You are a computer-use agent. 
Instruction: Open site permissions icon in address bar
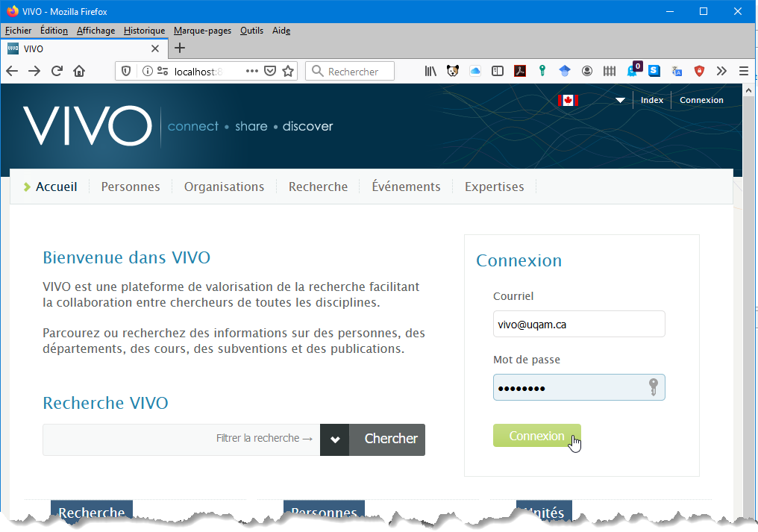pos(163,71)
